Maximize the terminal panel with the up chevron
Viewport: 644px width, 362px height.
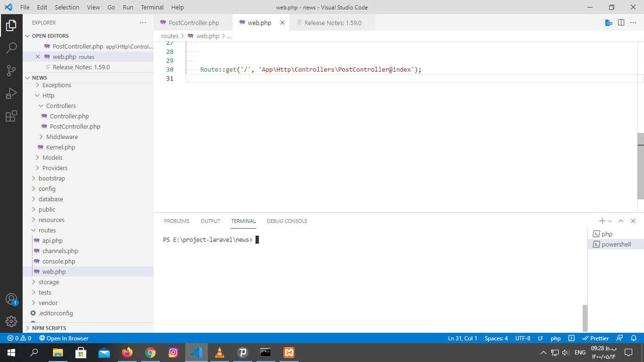[x=621, y=221]
